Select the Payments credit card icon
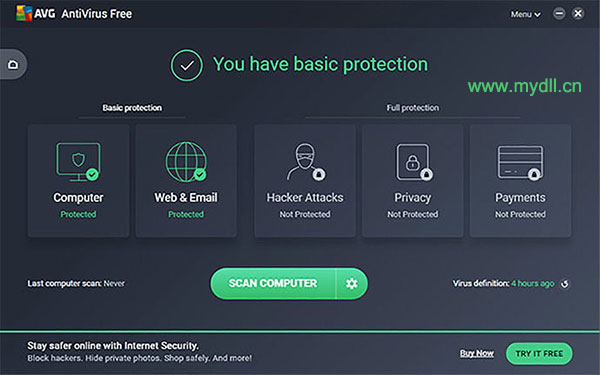The height and width of the screenshot is (375, 600). [520, 163]
